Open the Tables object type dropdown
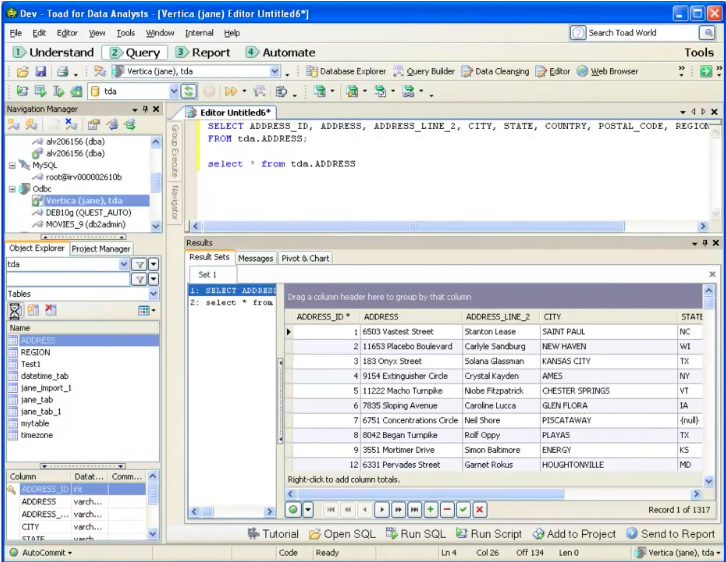This screenshot has width=726, height=562. pos(153,294)
